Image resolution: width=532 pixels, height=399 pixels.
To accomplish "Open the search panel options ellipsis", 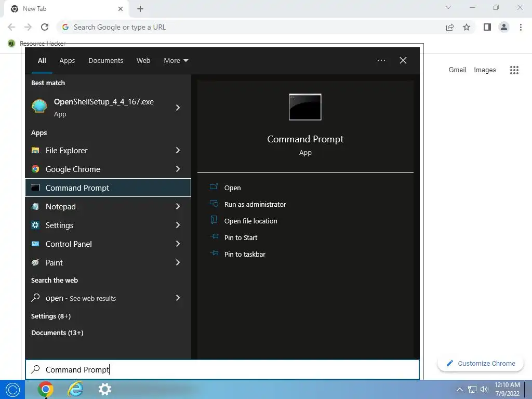I will click(x=381, y=60).
